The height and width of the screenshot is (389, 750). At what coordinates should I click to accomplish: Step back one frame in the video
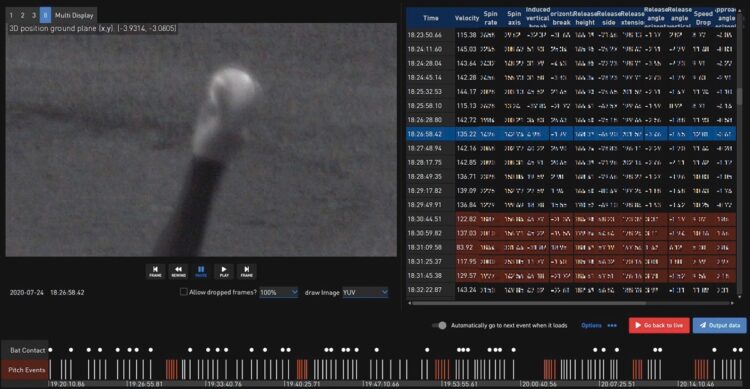(155, 271)
